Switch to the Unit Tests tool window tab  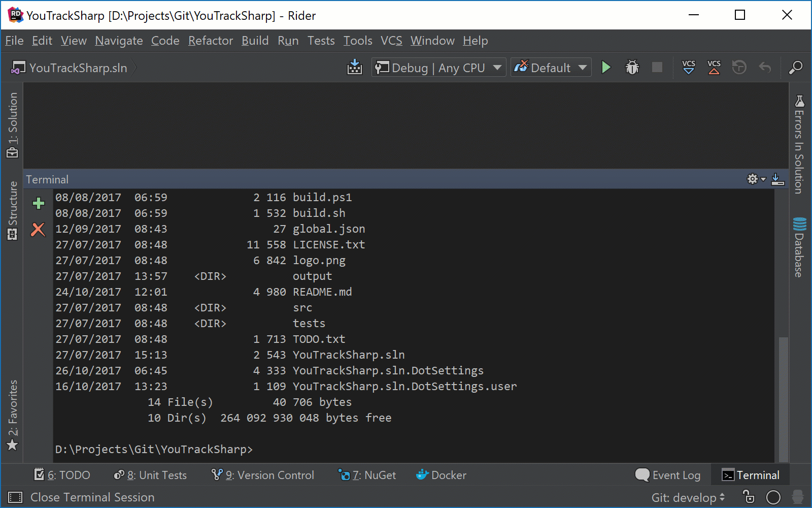(x=151, y=475)
